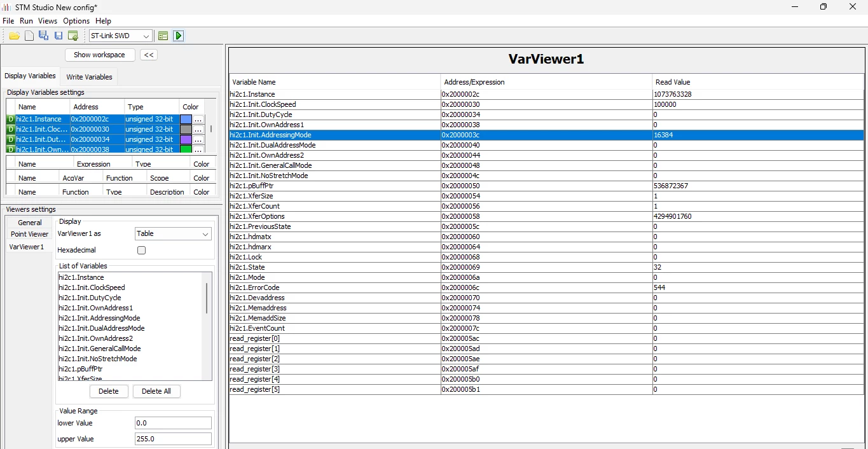Image resolution: width=868 pixels, height=449 pixels.
Task: Select hi2c1.Memaddress row in VarViewer1
Action: (x=546, y=308)
